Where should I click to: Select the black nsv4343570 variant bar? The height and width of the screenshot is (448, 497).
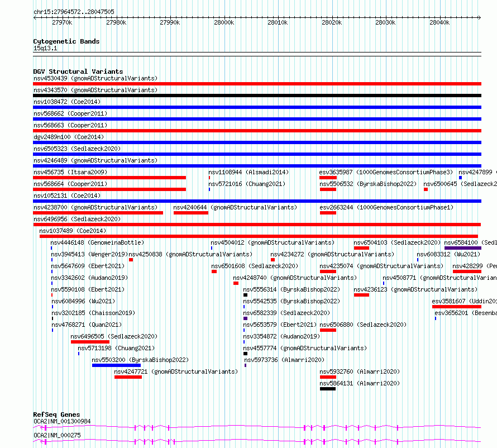pos(257,96)
